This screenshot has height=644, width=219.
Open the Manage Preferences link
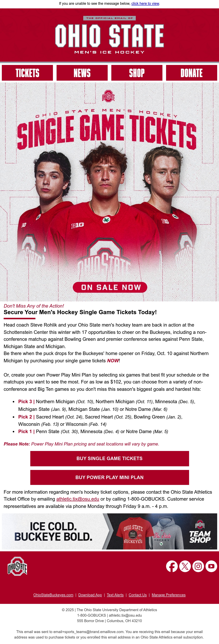pos(168,595)
